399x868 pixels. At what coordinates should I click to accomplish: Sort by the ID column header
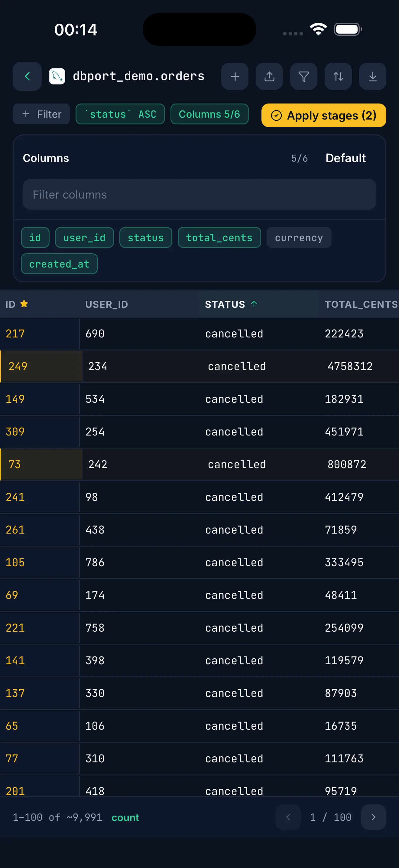coord(40,304)
